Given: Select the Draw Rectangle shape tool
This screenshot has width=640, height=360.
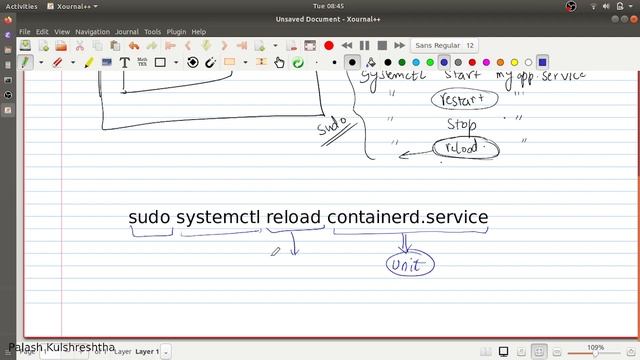Looking at the screenshot, I should [160, 62].
